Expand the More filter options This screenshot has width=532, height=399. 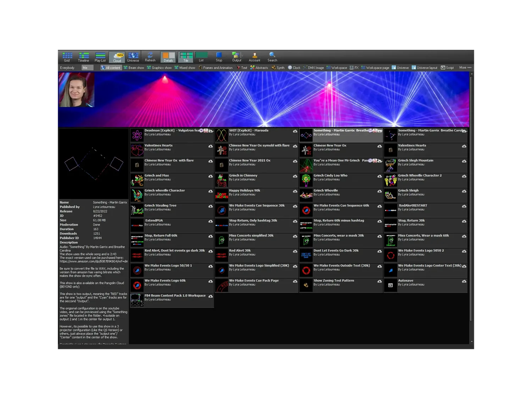pos(465,68)
